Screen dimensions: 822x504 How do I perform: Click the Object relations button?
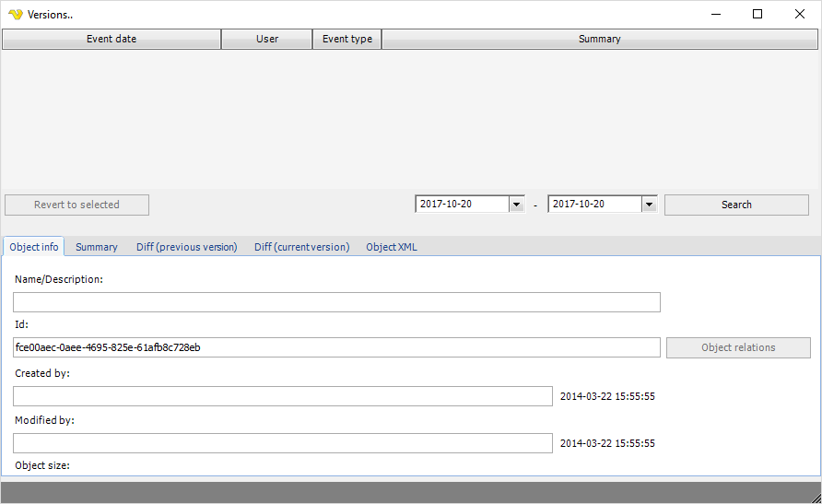click(x=738, y=347)
